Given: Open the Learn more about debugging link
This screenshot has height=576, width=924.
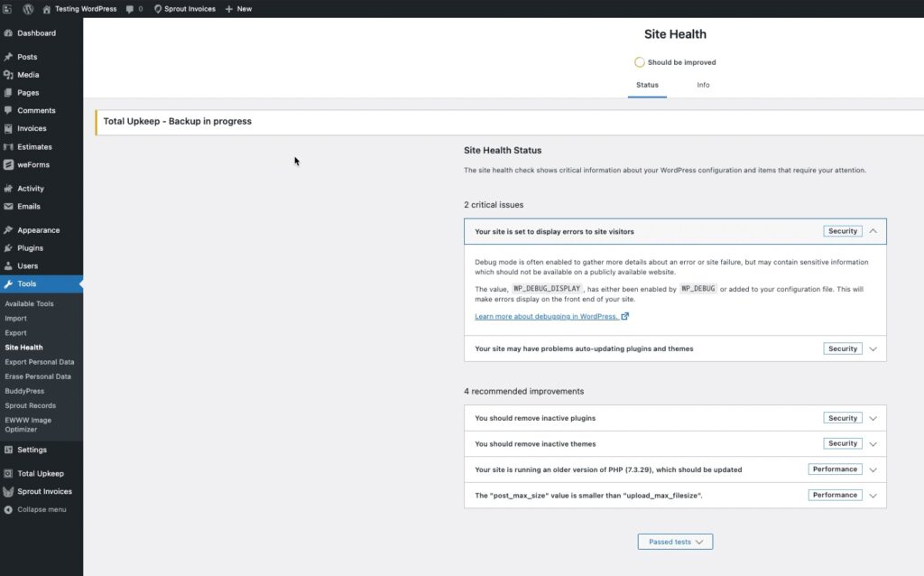Looking at the screenshot, I should point(547,316).
